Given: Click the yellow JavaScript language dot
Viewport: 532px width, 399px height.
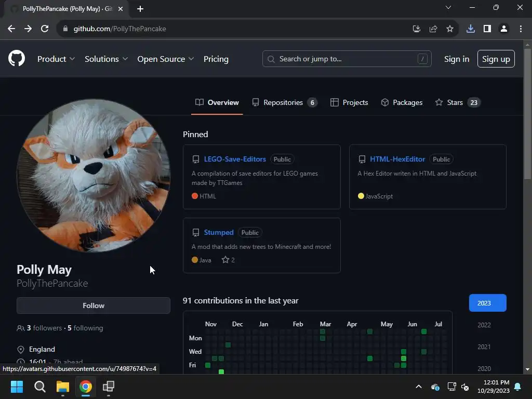Looking at the screenshot, I should point(361,196).
